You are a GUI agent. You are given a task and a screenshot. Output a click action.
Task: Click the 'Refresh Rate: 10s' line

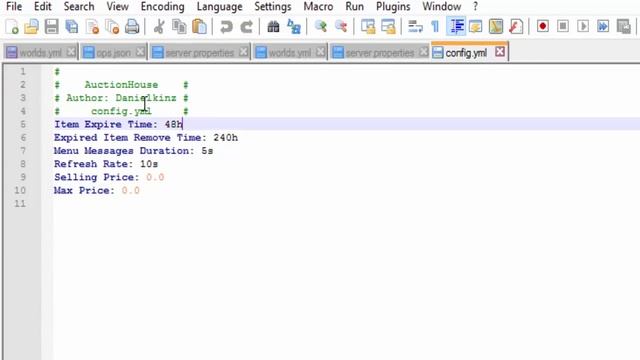(106, 164)
